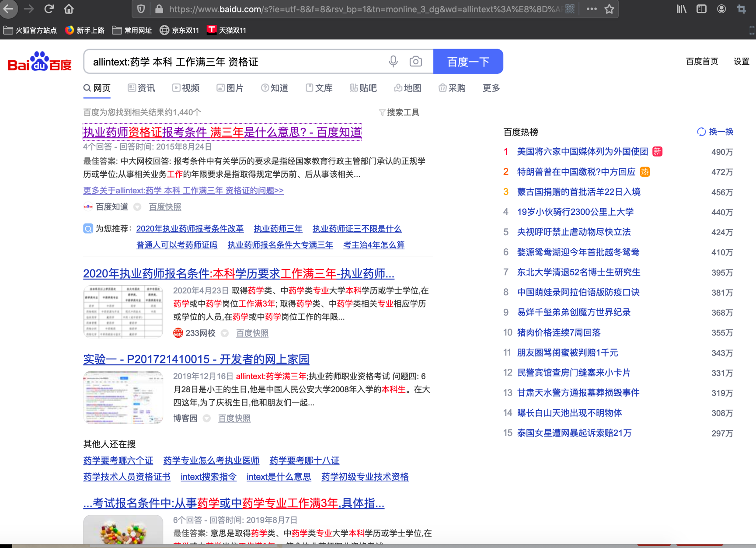Open the screenshot thumbnail of 博客园 result
Image resolution: width=756 pixels, height=548 pixels.
coord(123,398)
